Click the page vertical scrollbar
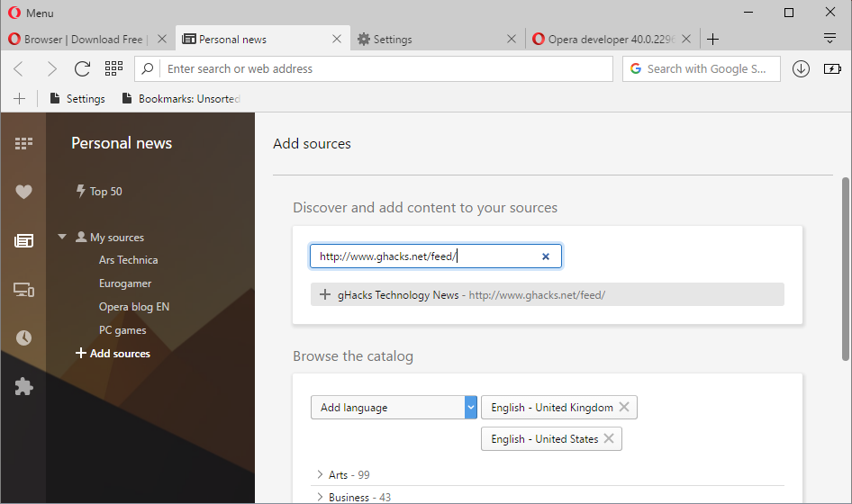 coord(846,269)
